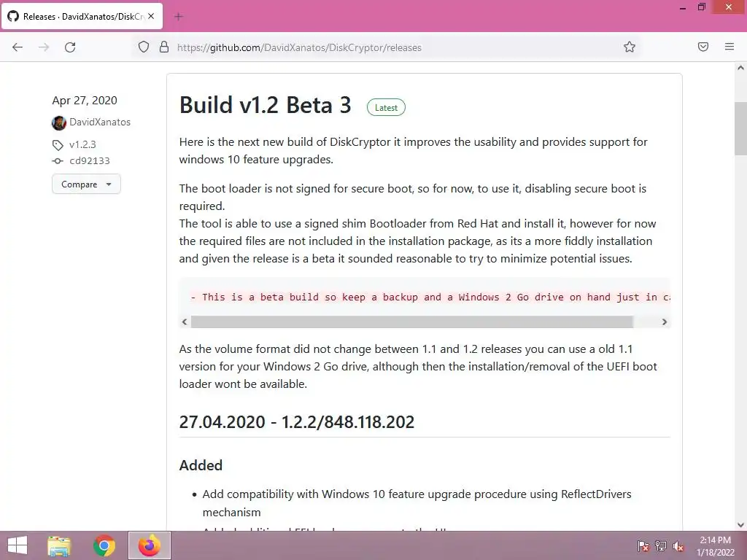Save page to Pocket
The image size is (747, 560).
[703, 47]
